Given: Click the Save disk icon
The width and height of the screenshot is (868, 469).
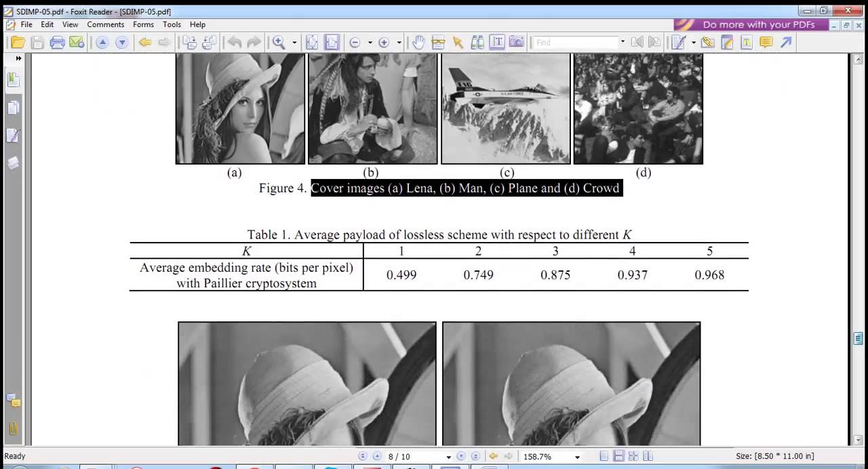Looking at the screenshot, I should 38,43.
